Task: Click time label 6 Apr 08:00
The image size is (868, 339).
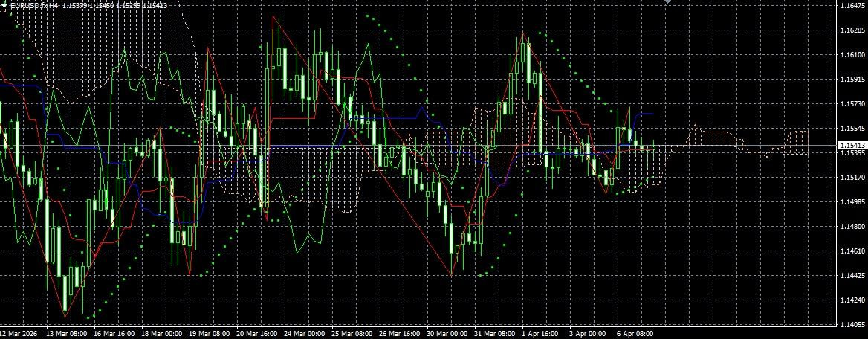Action: (636, 334)
